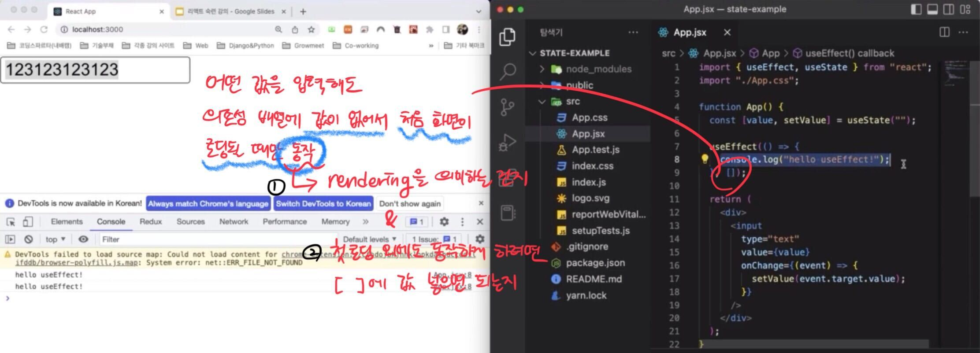Split the VS Code editor to the right
Screen dimensions: 980x353
click(x=944, y=32)
